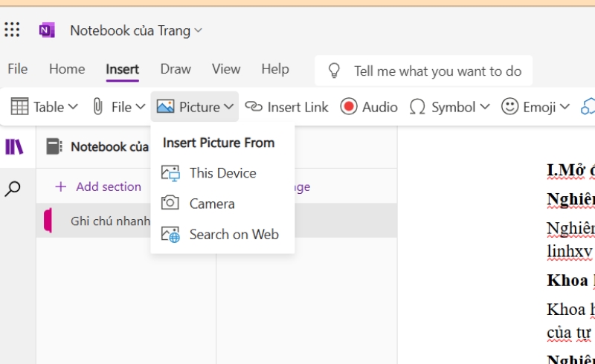Choose Search on Web picture option
The width and height of the screenshot is (595, 364).
(x=222, y=234)
